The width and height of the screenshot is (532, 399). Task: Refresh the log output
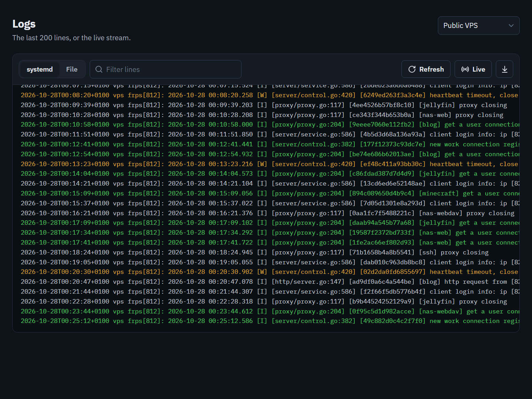coord(426,69)
